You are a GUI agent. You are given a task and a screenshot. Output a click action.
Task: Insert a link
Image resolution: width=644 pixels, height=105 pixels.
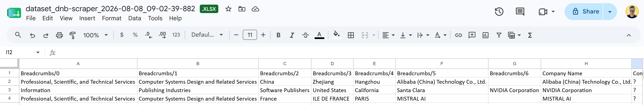click(458, 35)
